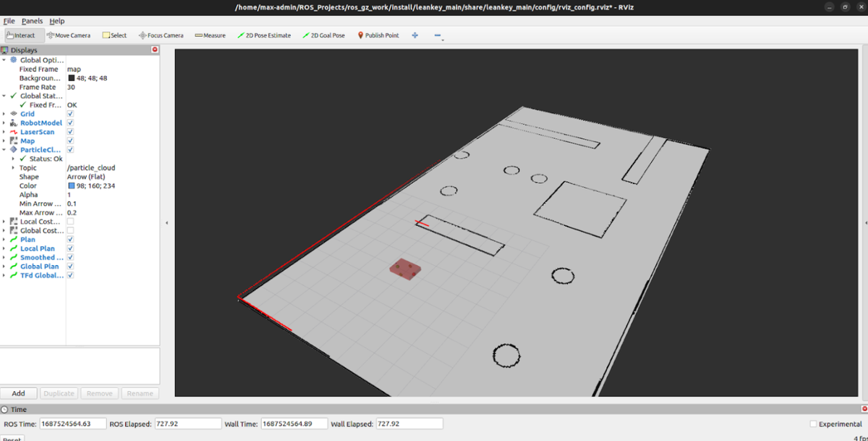
Task: Click the ParticleCloud Color swatch 98; 160; 234
Action: (72, 186)
